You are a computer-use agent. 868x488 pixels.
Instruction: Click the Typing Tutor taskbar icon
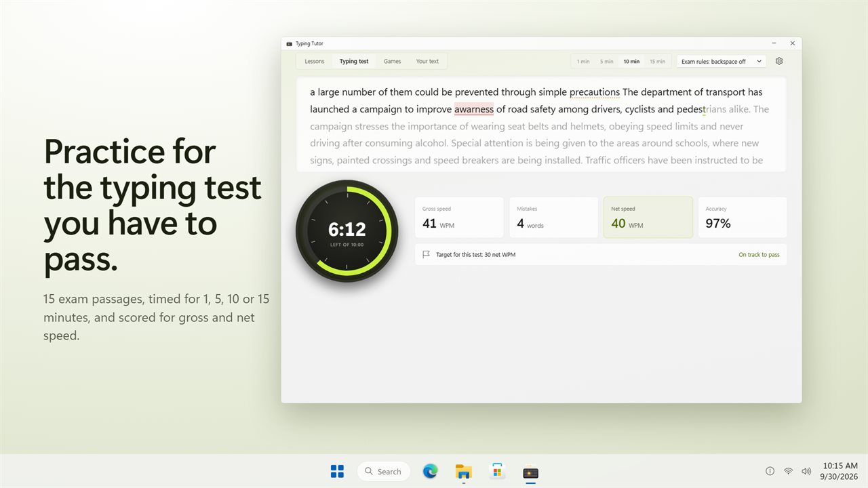click(530, 471)
